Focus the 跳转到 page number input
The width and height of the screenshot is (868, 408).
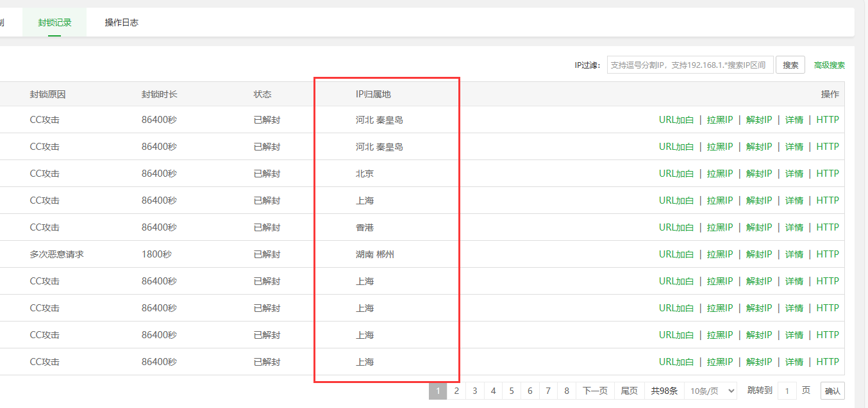pos(787,391)
